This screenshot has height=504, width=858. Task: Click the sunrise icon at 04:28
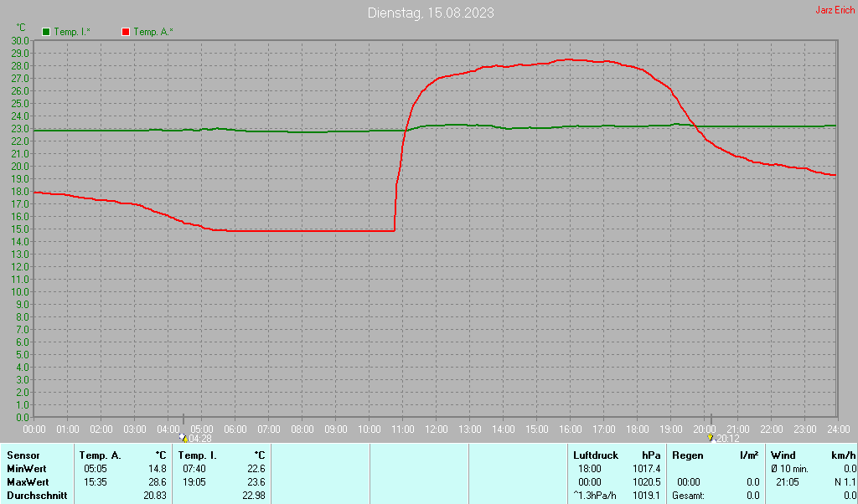click(x=183, y=438)
